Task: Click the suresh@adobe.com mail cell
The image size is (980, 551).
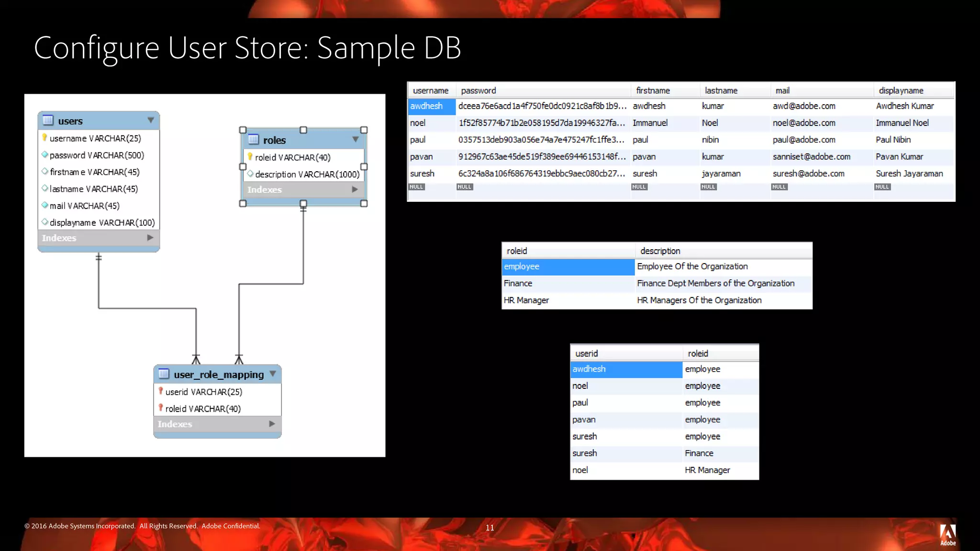Action: [x=808, y=174]
